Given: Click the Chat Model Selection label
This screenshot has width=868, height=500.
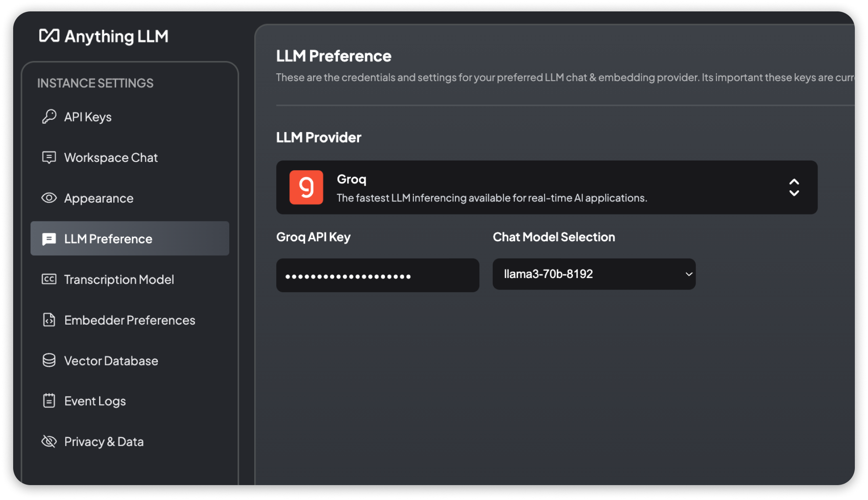Looking at the screenshot, I should pos(554,237).
